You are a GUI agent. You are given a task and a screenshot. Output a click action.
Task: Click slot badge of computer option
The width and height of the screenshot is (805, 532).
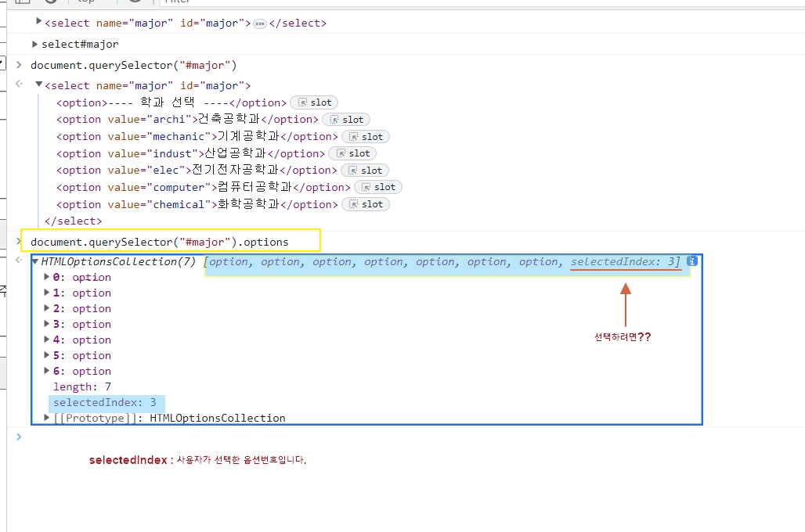tap(378, 187)
